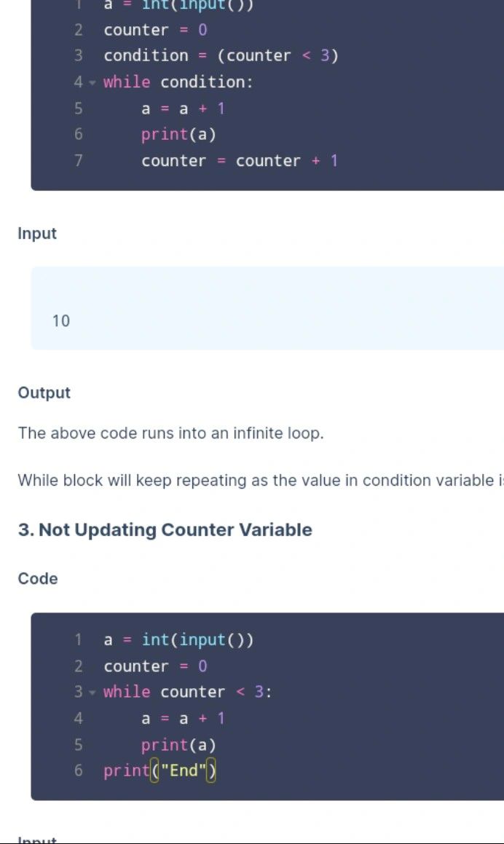This screenshot has height=844, width=504.
Task: Place cursor after print("End") closing bracket
Action: [x=217, y=770]
